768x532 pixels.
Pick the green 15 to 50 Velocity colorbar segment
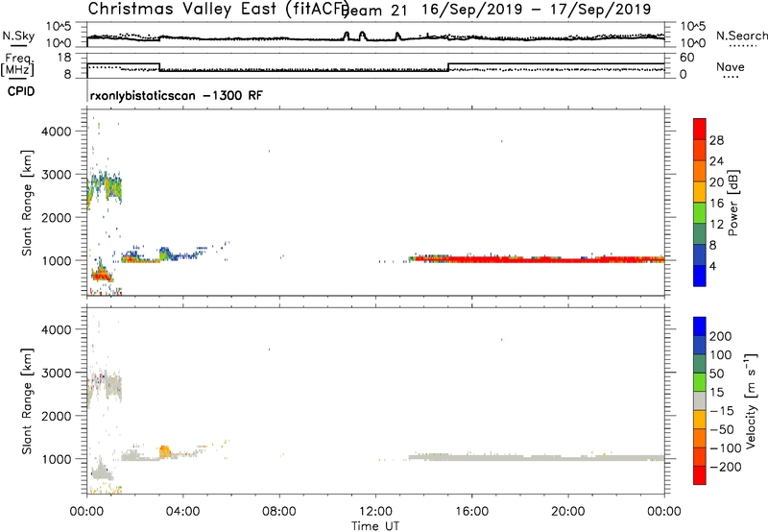tap(700, 382)
